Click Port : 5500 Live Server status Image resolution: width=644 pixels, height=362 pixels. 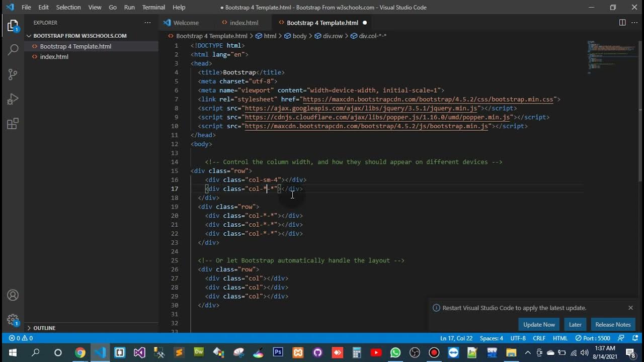coord(593,338)
